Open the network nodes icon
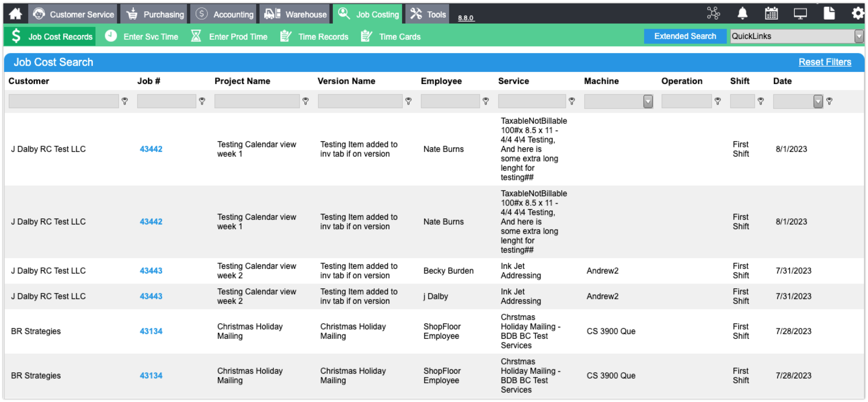Image resolution: width=868 pixels, height=402 pixels. 713,13
